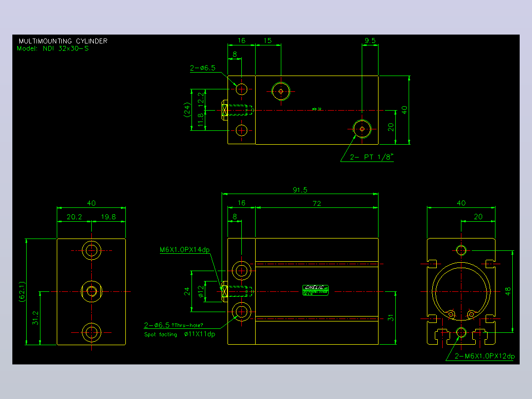Click the 91.5 overall length dimension

click(300, 190)
